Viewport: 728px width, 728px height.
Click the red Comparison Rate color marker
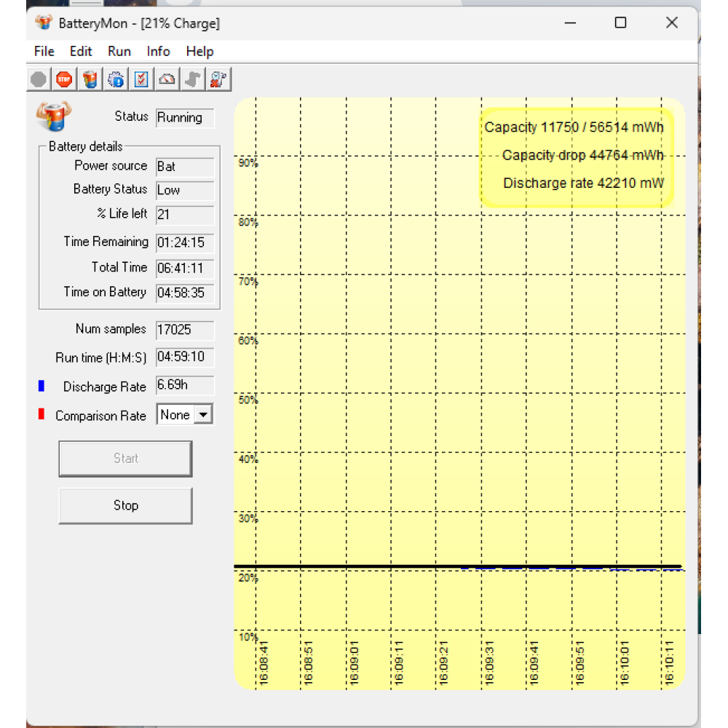(41, 415)
